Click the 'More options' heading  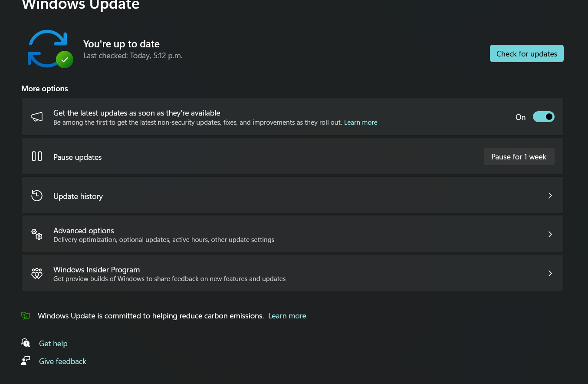tap(45, 89)
